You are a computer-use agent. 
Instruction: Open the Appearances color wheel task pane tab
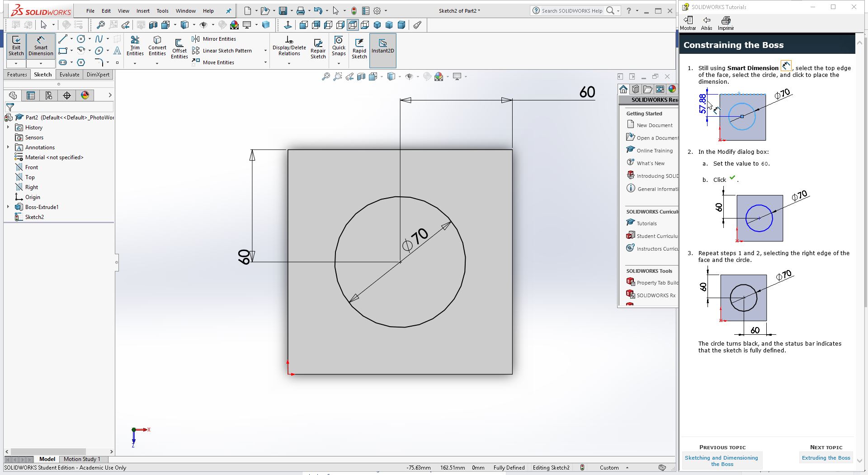[672, 89]
